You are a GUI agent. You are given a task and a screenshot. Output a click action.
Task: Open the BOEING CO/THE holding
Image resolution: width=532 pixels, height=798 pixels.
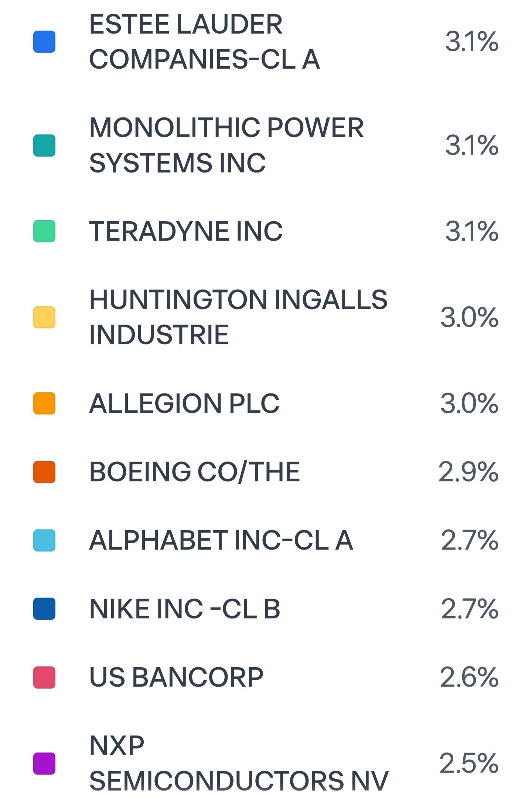pyautogui.click(x=195, y=472)
